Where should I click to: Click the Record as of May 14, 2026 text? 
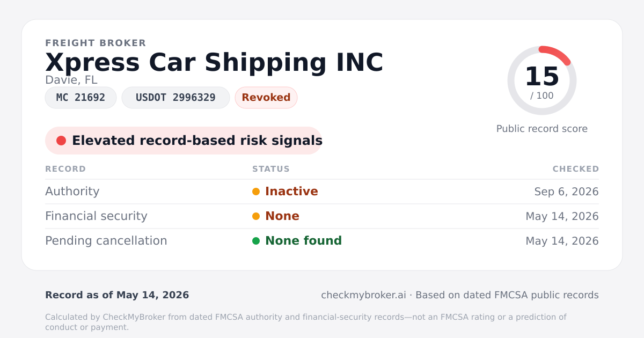(117, 295)
